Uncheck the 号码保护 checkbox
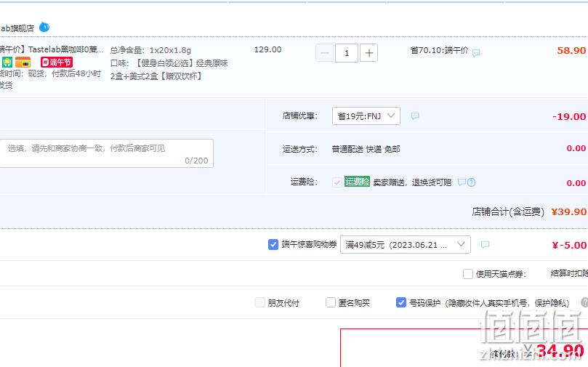Image resolution: width=588 pixels, height=367 pixels. tap(401, 302)
